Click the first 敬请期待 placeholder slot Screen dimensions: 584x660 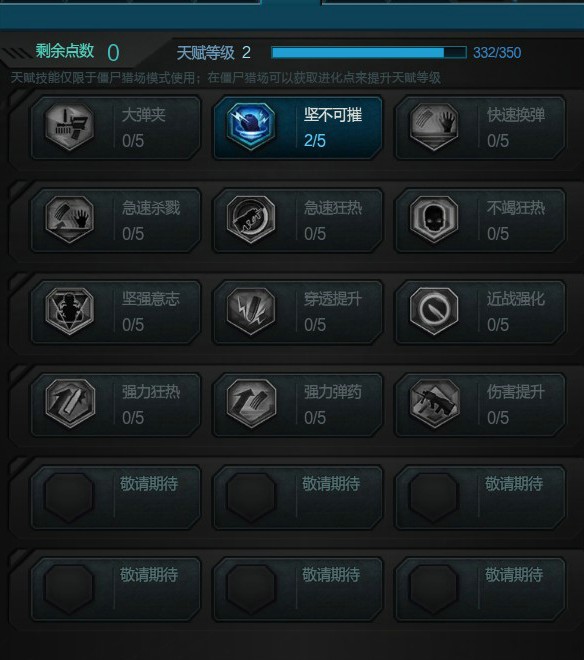[116, 497]
